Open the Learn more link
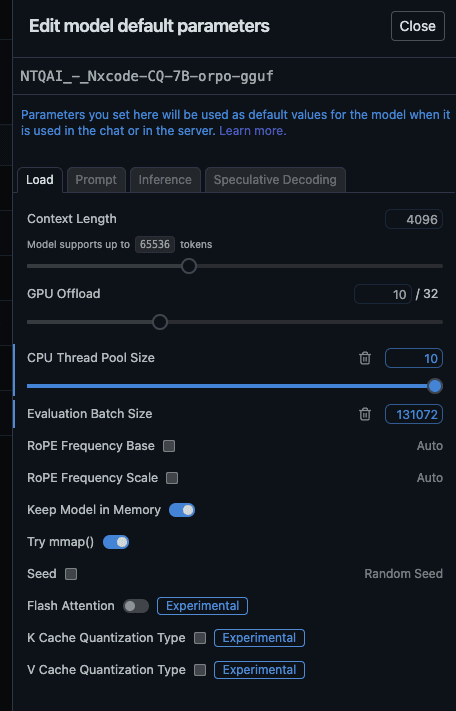This screenshot has height=711, width=456. pos(252,131)
